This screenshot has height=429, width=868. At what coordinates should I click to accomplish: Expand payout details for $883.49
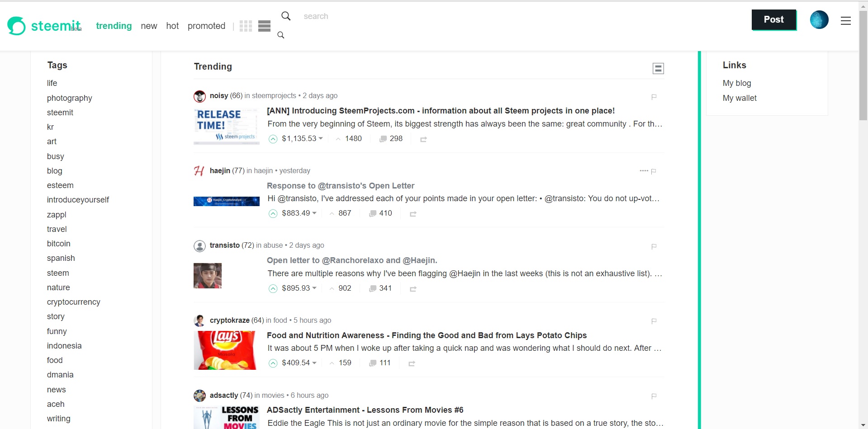(x=299, y=213)
